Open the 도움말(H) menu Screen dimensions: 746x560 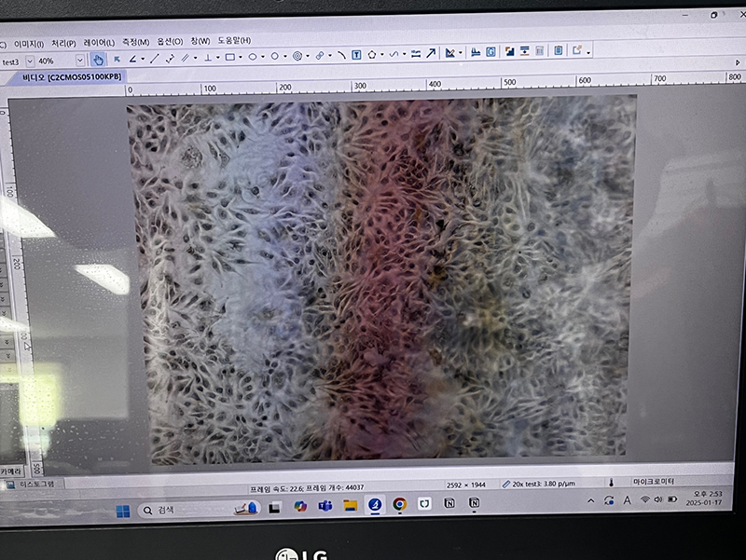tap(234, 41)
